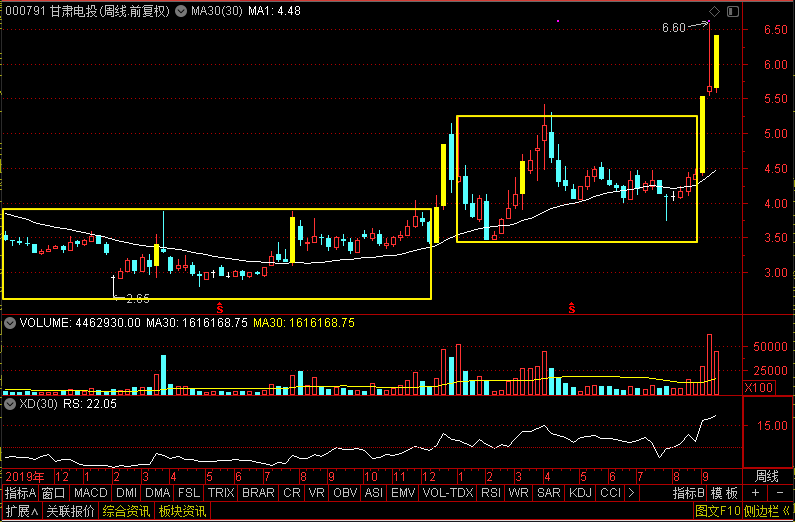Select the RSI indicator tab
Screen dimensions: 795x522
pyautogui.click(x=491, y=493)
